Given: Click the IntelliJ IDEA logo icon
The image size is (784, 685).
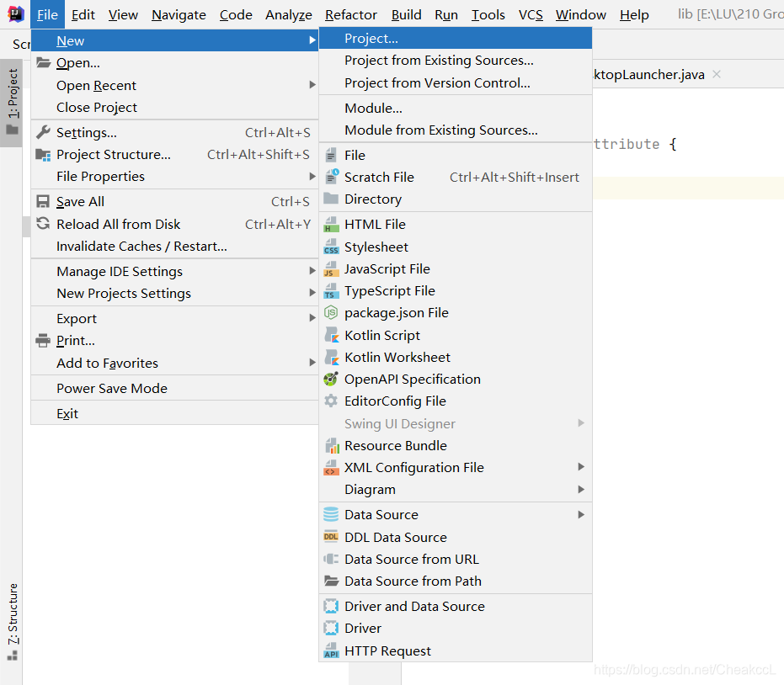Looking at the screenshot, I should [16, 14].
